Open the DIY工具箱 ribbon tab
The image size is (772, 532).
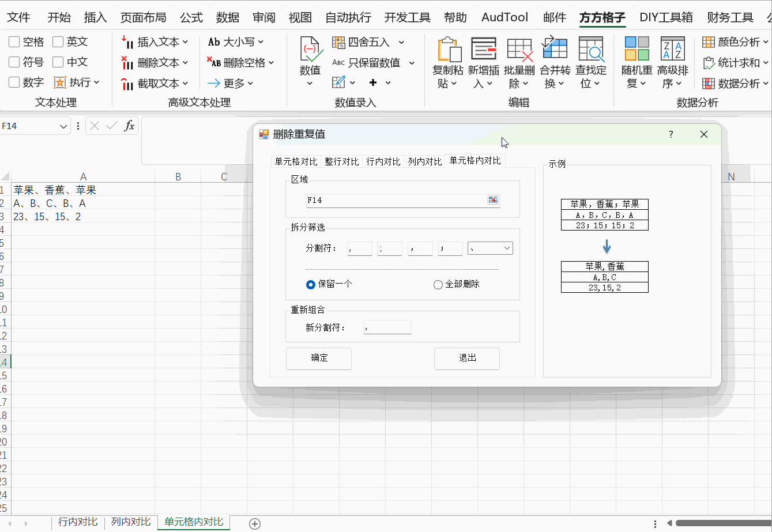tap(666, 17)
